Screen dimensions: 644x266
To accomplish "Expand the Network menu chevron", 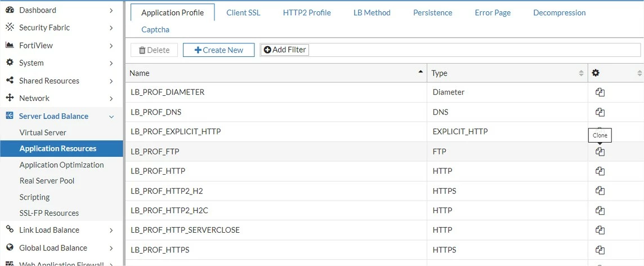I will (x=111, y=99).
